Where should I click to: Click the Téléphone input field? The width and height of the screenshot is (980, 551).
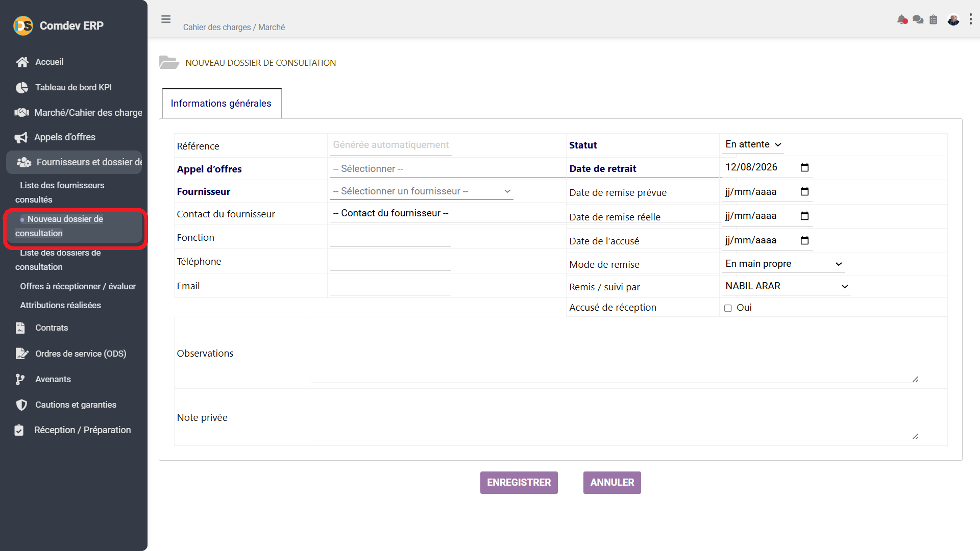(x=390, y=262)
